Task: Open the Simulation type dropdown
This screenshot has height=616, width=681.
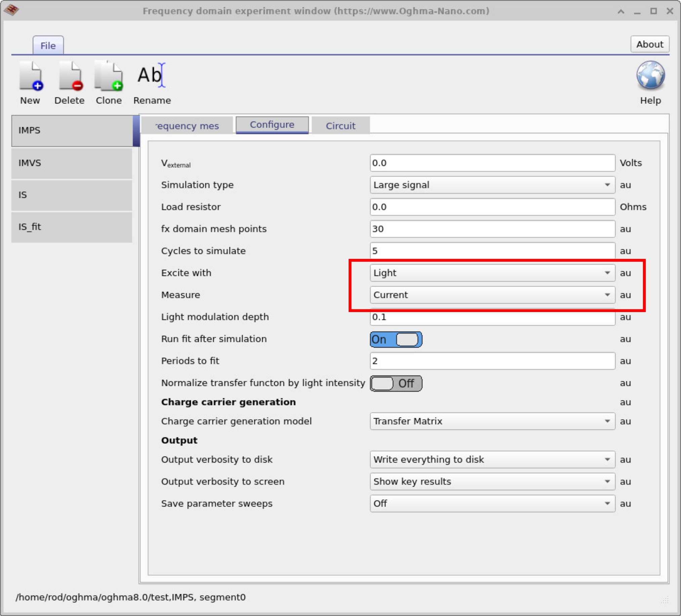Action: click(x=492, y=185)
